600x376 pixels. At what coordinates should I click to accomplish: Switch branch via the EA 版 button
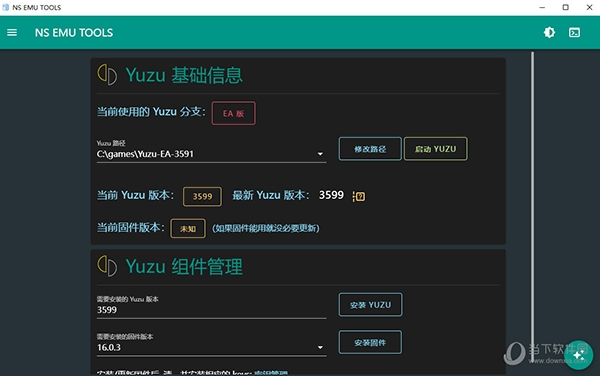(x=233, y=113)
